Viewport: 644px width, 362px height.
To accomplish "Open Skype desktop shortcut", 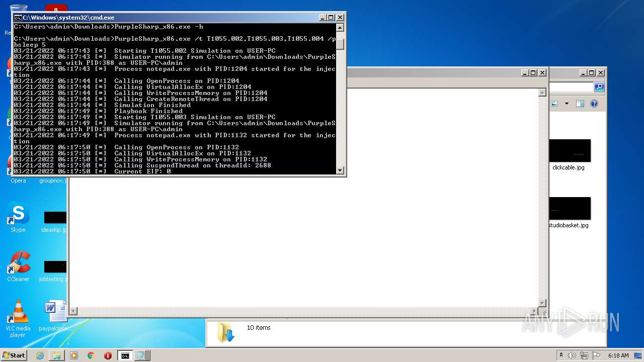I will (x=18, y=218).
